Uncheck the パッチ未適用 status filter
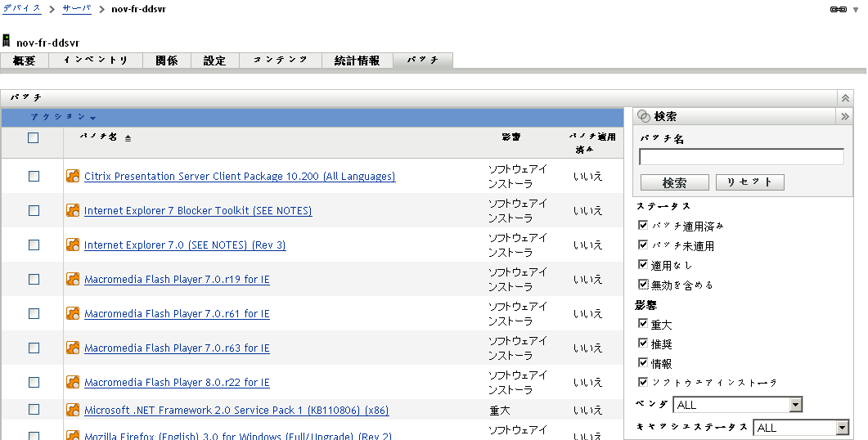This screenshot has width=868, height=440. pos(643,245)
